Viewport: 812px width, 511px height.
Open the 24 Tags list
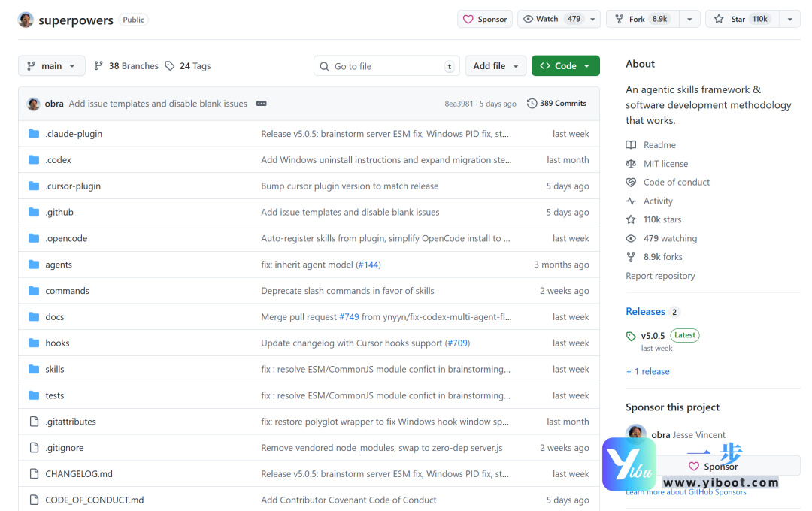(x=188, y=66)
